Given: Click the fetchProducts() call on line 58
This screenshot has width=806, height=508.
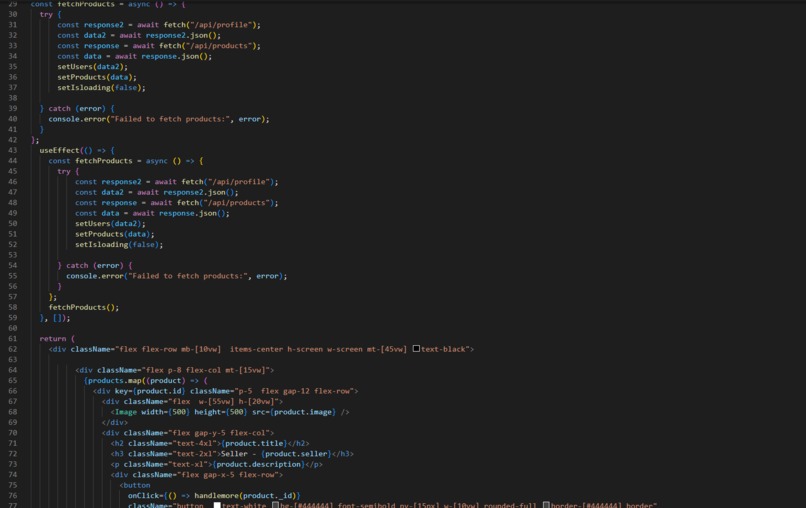Looking at the screenshot, I should 84,307.
